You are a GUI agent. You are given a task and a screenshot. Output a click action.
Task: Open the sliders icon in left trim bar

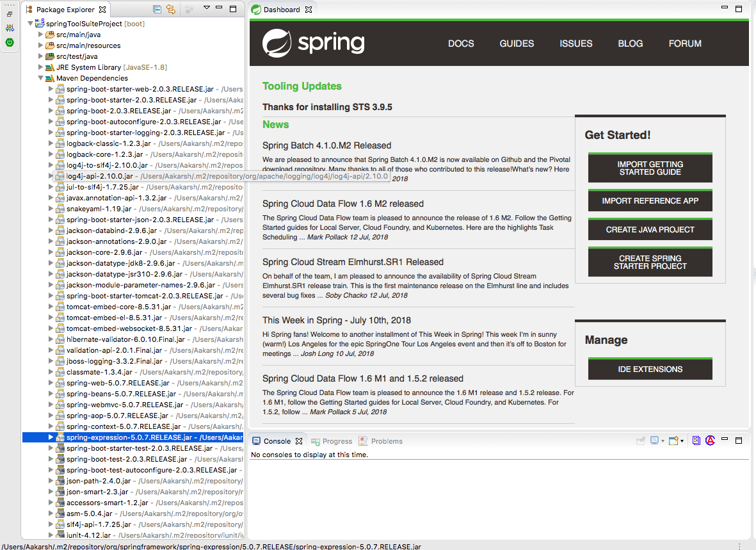10,28
